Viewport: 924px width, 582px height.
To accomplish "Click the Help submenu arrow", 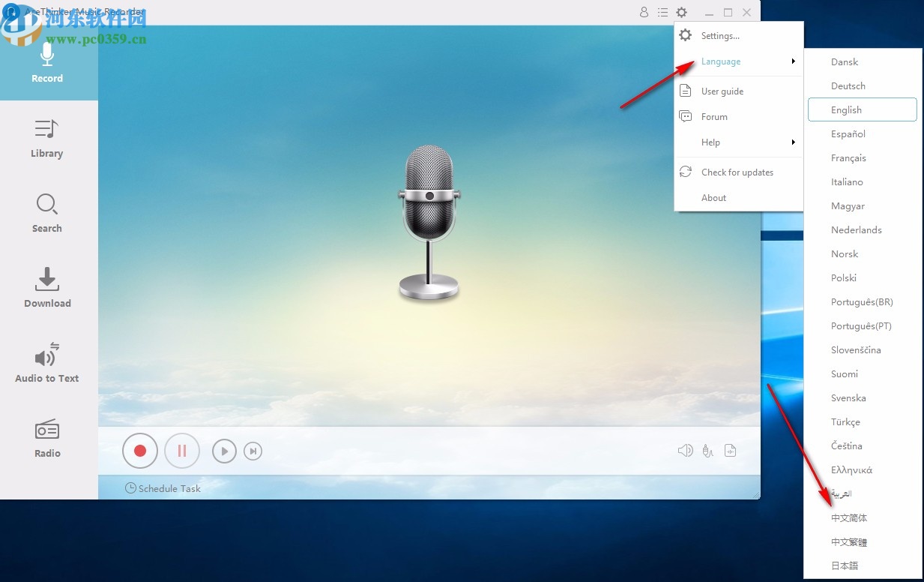I will tap(793, 142).
